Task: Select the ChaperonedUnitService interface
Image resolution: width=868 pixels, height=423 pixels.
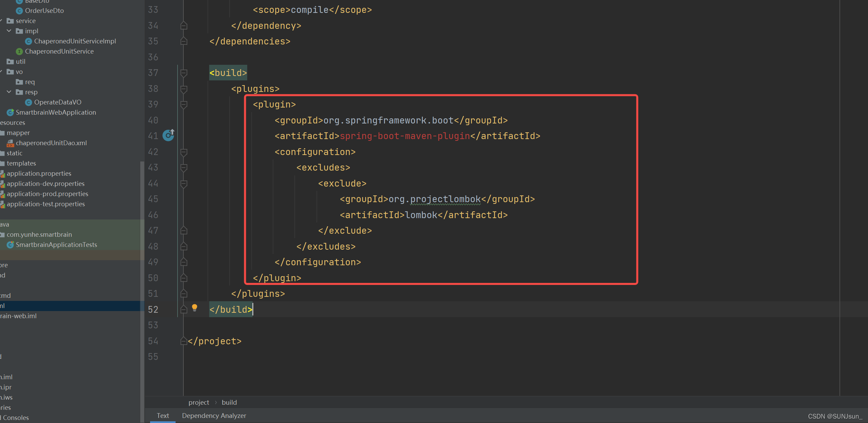Action: (60, 51)
